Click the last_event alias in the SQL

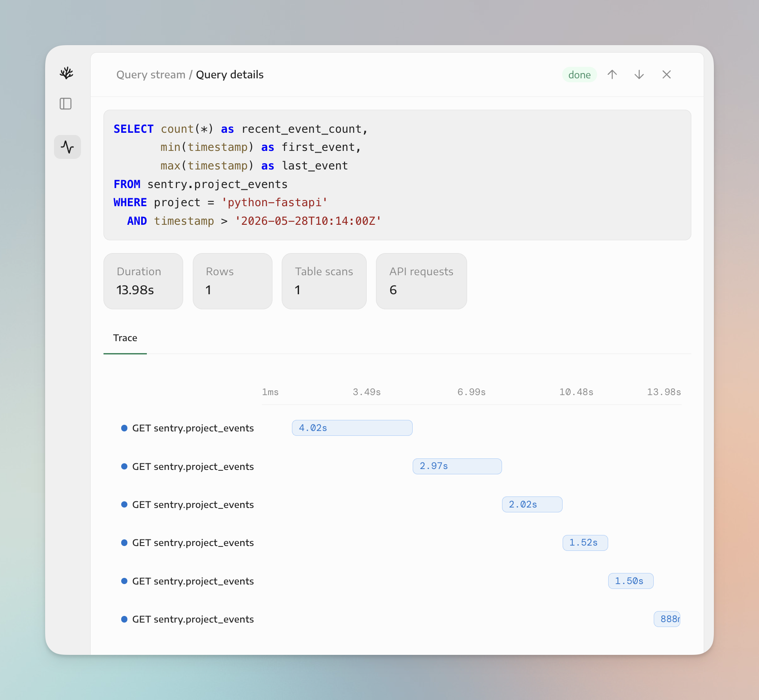(315, 166)
